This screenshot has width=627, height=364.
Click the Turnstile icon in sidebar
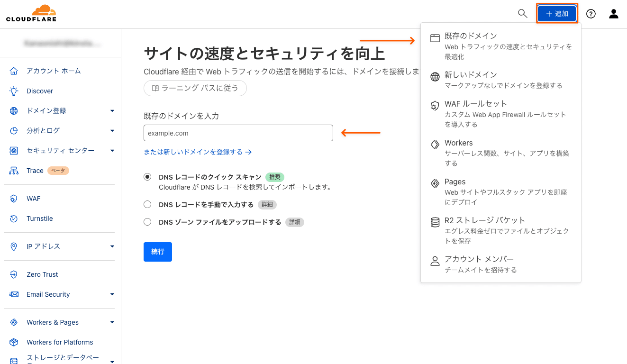pyautogui.click(x=14, y=218)
